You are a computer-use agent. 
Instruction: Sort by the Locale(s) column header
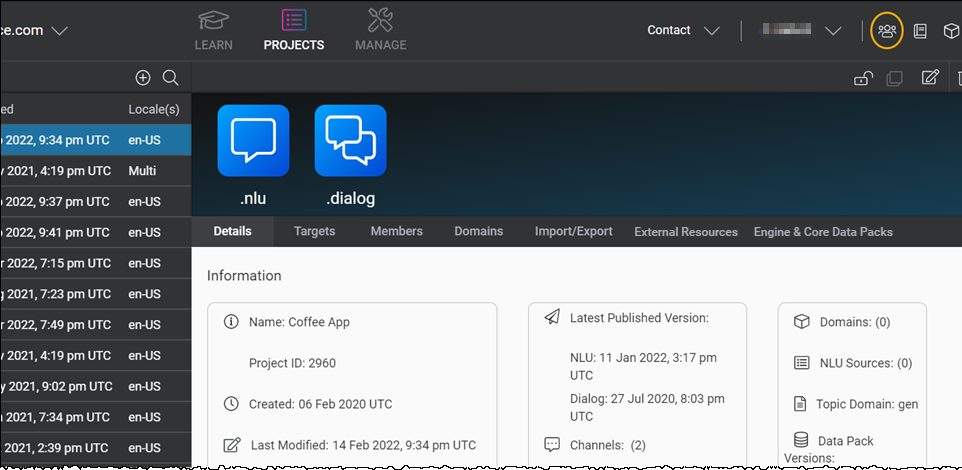153,109
